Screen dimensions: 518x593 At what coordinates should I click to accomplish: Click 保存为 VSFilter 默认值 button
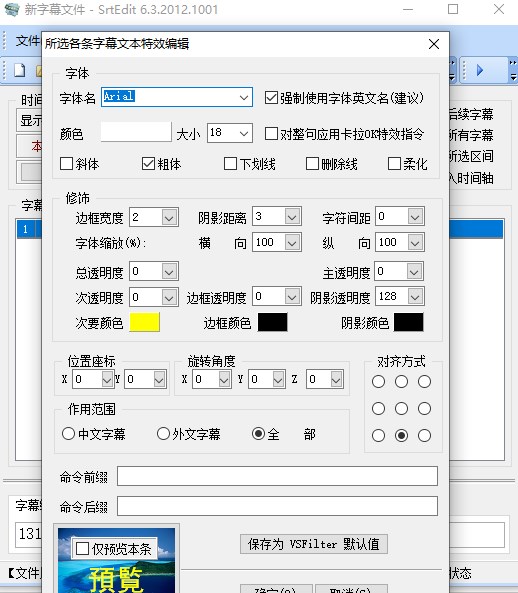[314, 544]
